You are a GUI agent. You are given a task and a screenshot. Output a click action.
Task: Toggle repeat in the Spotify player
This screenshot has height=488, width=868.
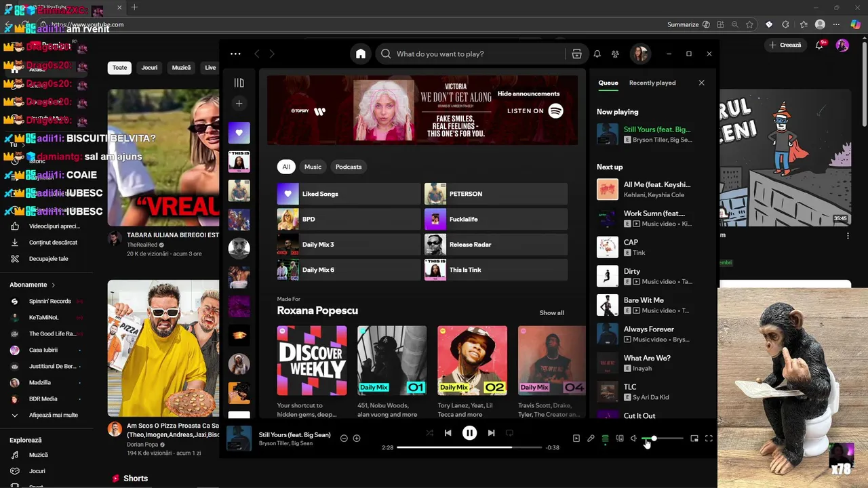509,432
